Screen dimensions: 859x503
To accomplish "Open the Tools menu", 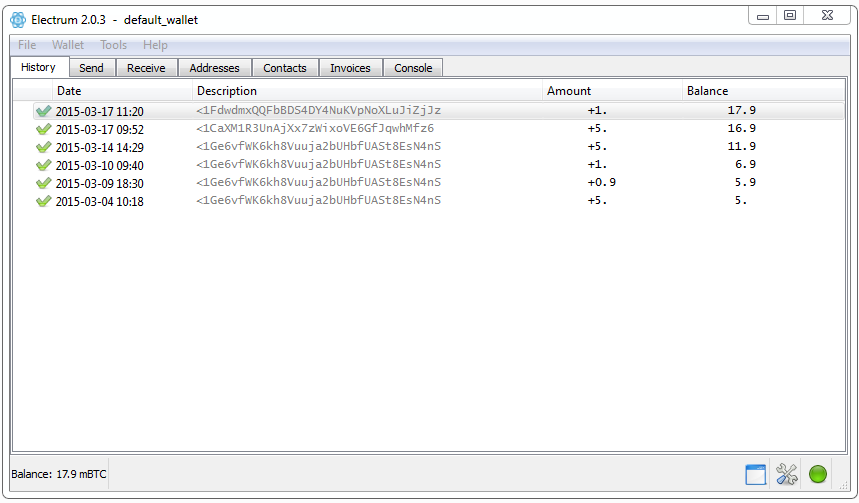I will pyautogui.click(x=113, y=45).
